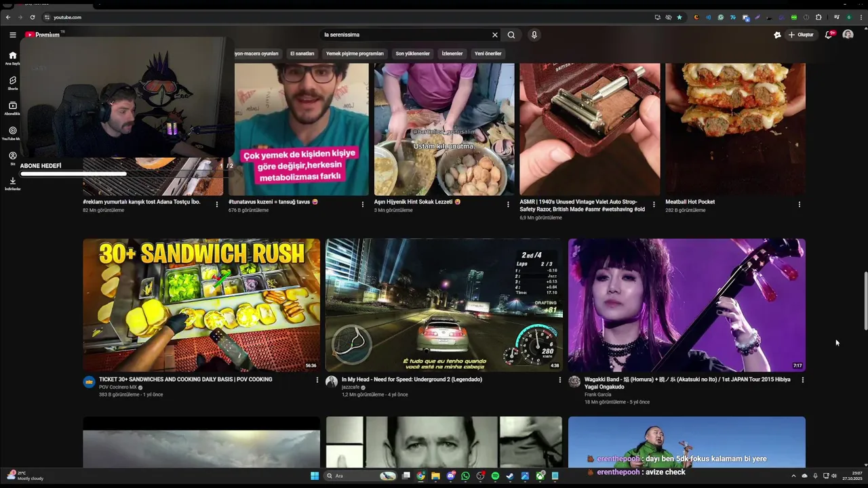Open Need for Speed Underground 2 thumbnail
Viewport: 868px width, 488px height.
tap(444, 305)
